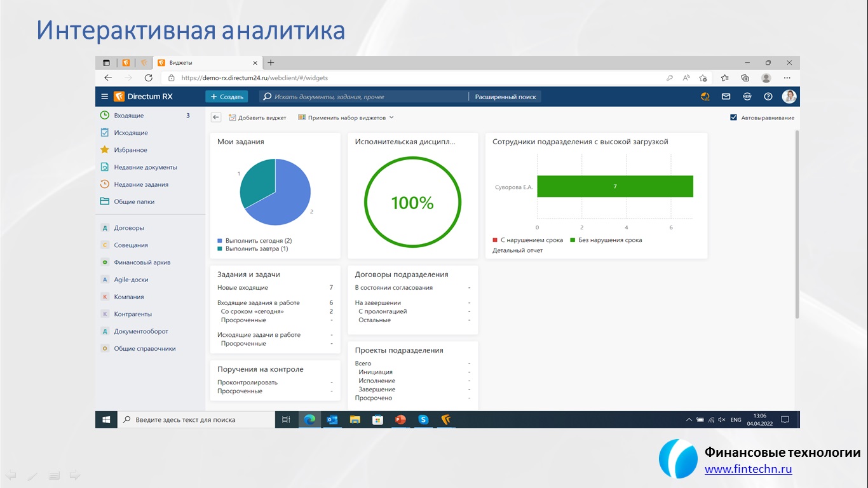Viewport: 868px width, 488px height.
Task: Open the «Детальный отчет» link
Action: (518, 250)
